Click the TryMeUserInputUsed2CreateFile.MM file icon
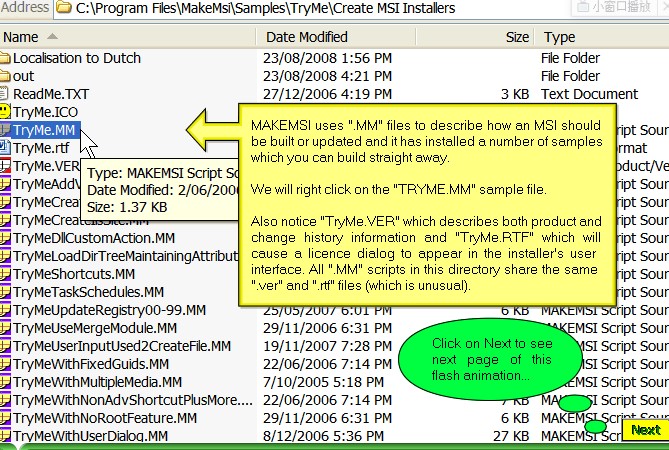669x450 pixels. [5, 345]
